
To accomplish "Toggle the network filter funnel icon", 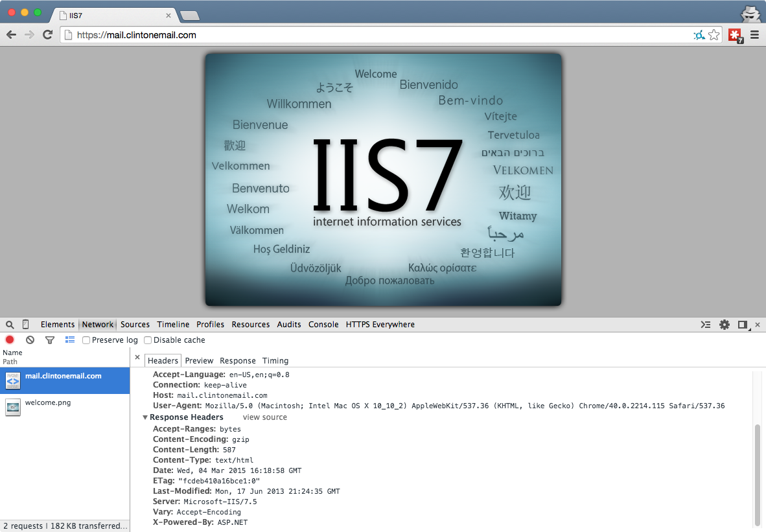I will click(50, 340).
